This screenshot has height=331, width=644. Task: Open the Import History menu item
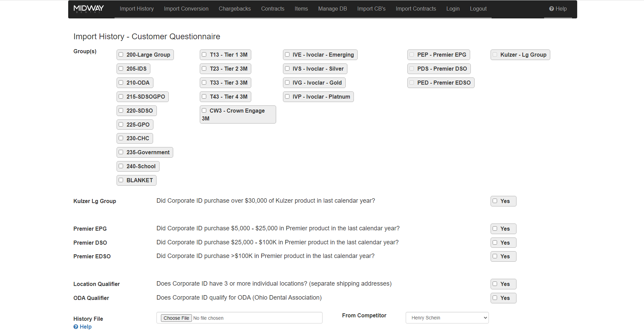point(136,9)
